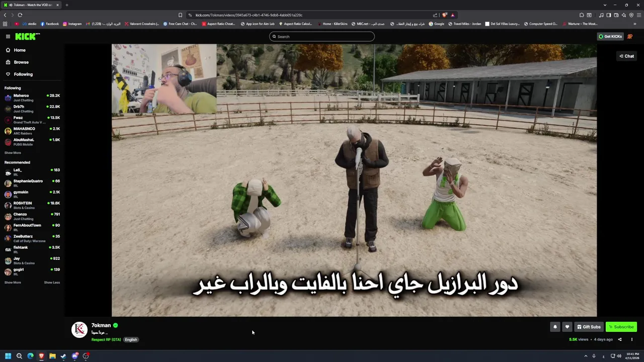Open the Kick sidebar hamburger menu
This screenshot has height=362, width=644.
8,36
